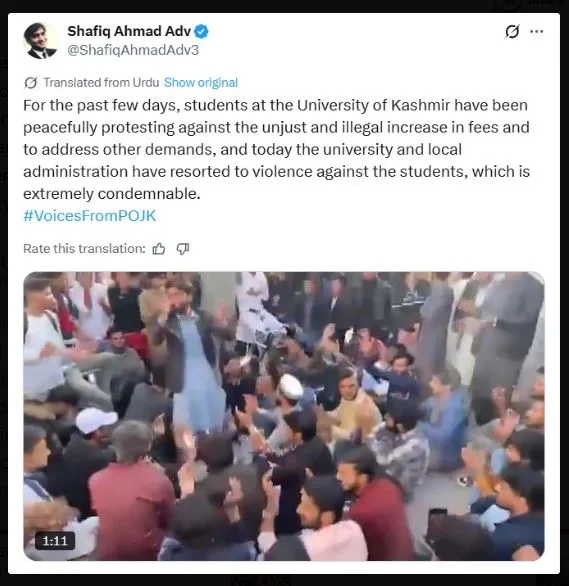The image size is (569, 586).
Task: Open the #VoicesFromPOJK hashtag
Action: [90, 216]
